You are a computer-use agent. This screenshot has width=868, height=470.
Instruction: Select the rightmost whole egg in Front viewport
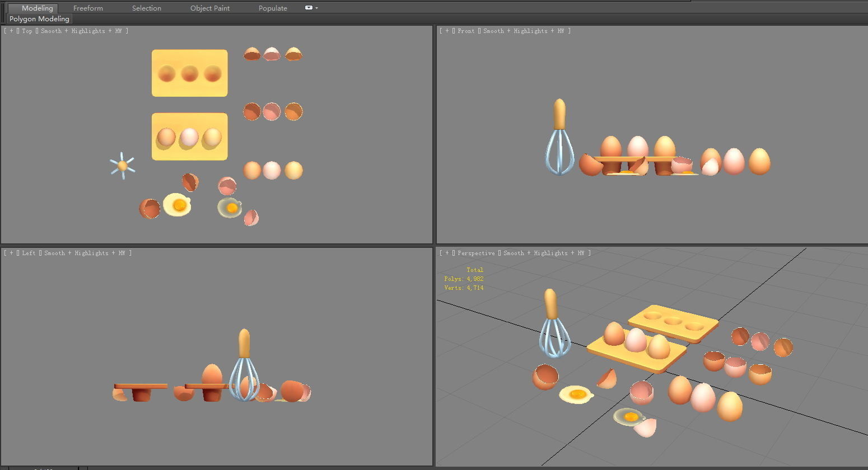[x=759, y=161]
